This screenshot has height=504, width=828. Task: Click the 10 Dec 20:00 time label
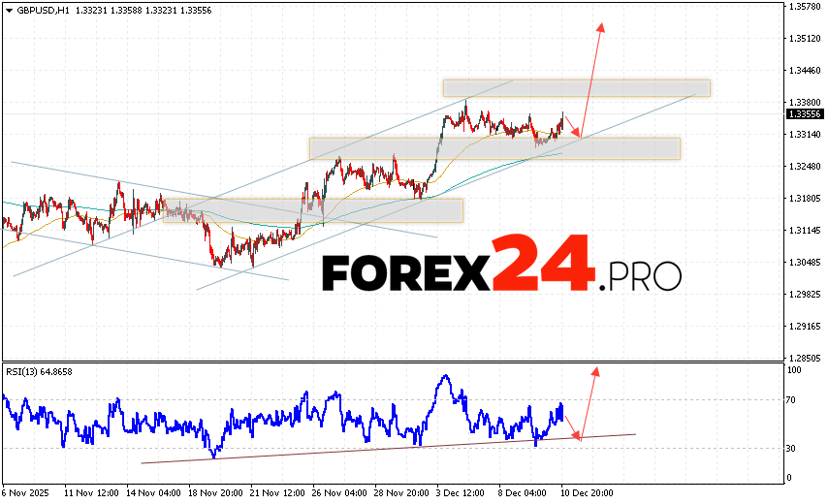point(587,493)
